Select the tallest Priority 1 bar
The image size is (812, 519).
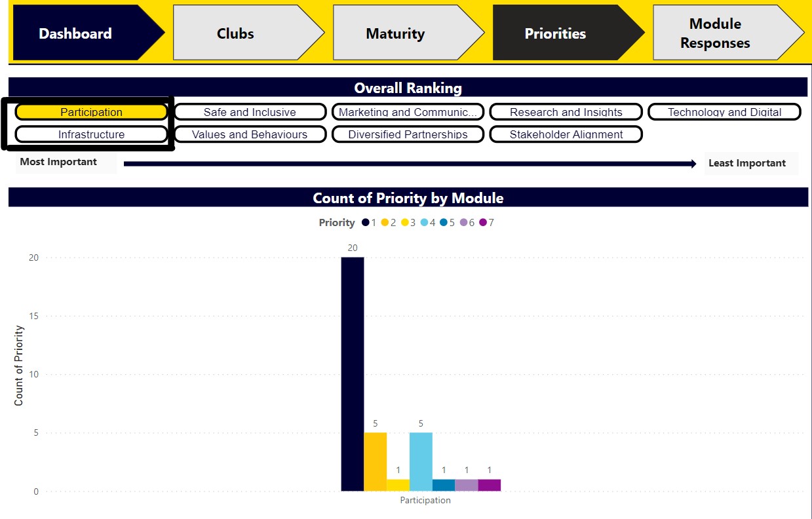point(353,374)
